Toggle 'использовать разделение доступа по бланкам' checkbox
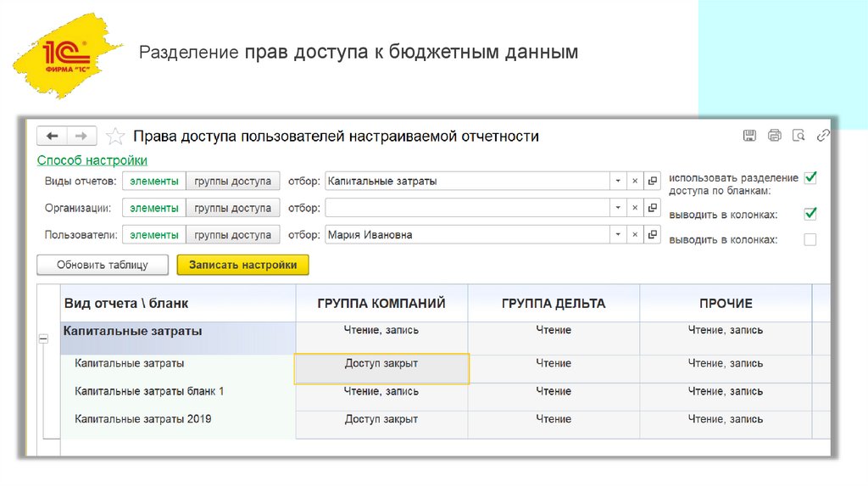 [810, 177]
